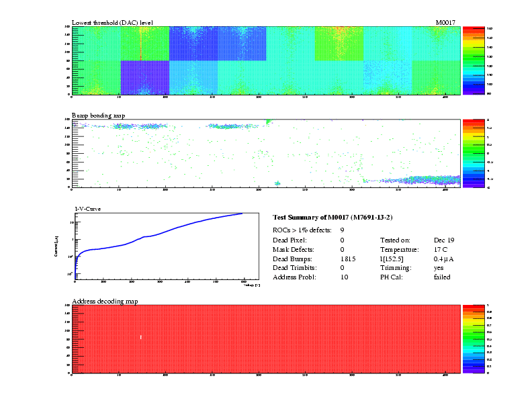Click the 'Trimming:' label
The width and height of the screenshot is (532, 411).
(x=396, y=268)
